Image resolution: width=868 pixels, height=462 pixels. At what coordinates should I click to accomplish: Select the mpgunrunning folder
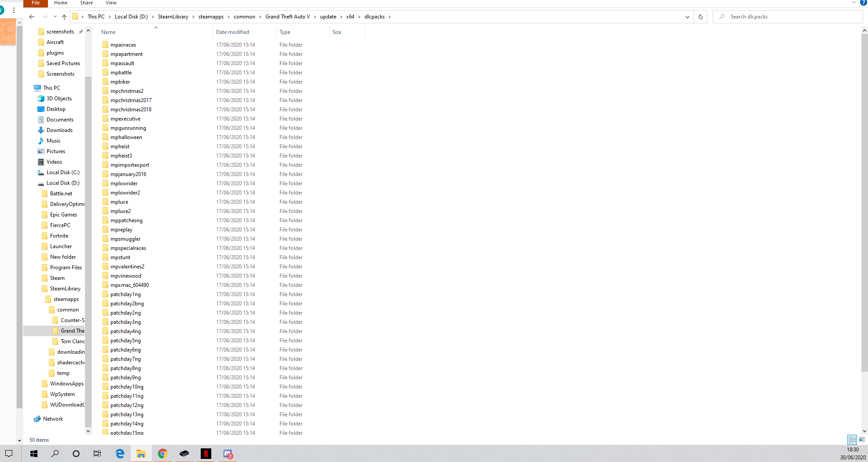click(x=128, y=128)
